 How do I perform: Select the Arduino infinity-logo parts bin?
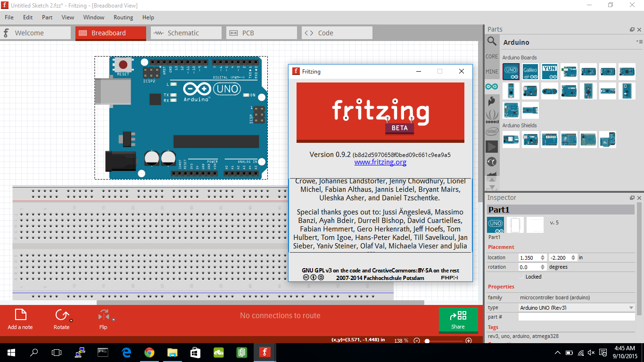[x=492, y=86]
